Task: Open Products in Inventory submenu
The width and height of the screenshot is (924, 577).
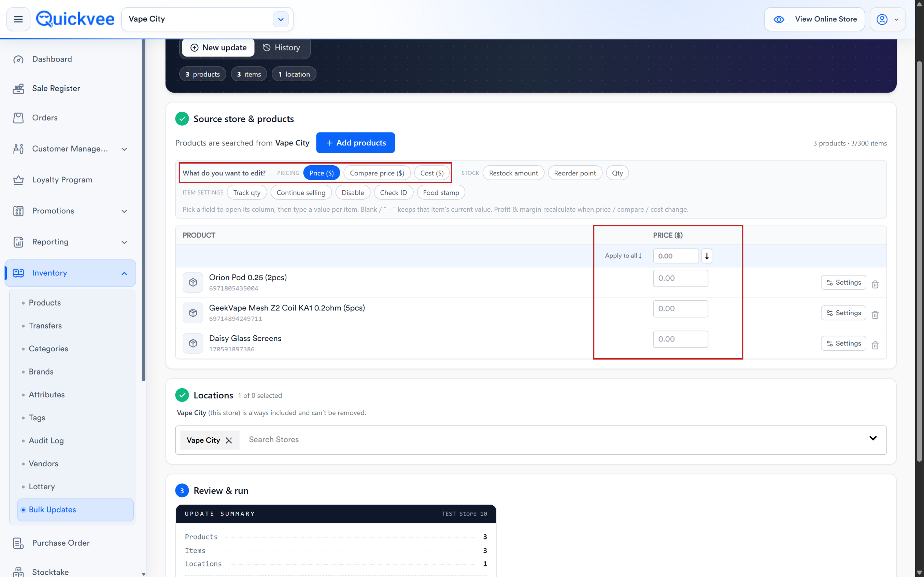Action: coord(45,303)
